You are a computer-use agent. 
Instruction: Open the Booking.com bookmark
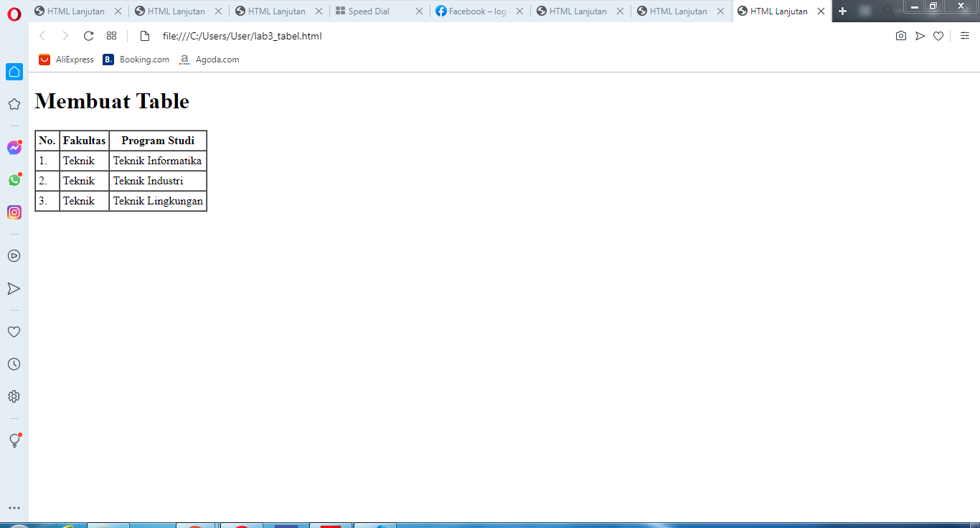coord(136,60)
